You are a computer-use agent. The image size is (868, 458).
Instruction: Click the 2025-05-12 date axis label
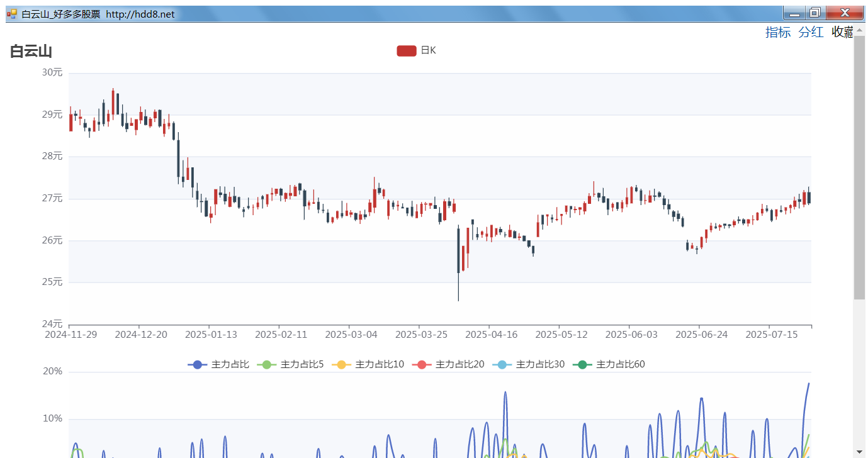[x=561, y=334]
